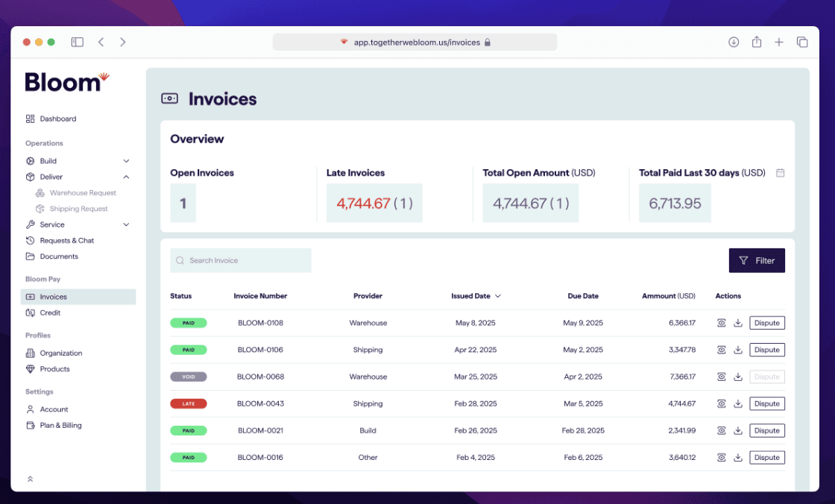This screenshot has width=835, height=504.
Task: Dispute invoice BLOOM-0106
Action: (x=767, y=350)
